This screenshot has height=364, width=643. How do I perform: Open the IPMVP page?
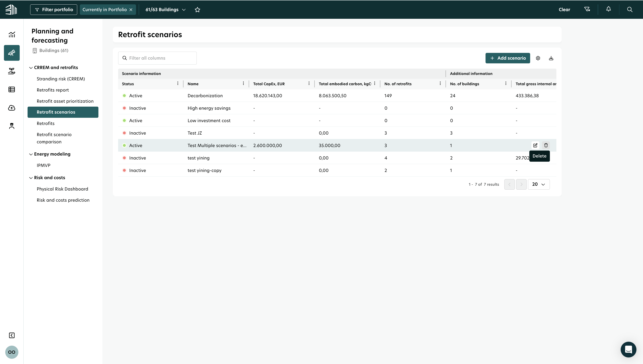click(44, 165)
